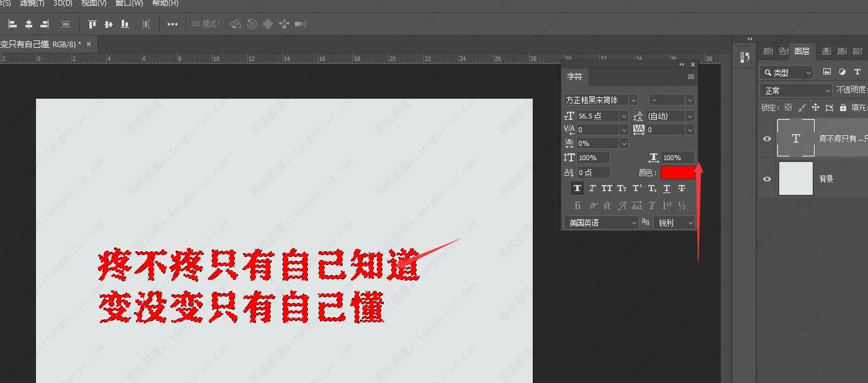Click the three-dots more options button
868x383 pixels.
click(173, 24)
